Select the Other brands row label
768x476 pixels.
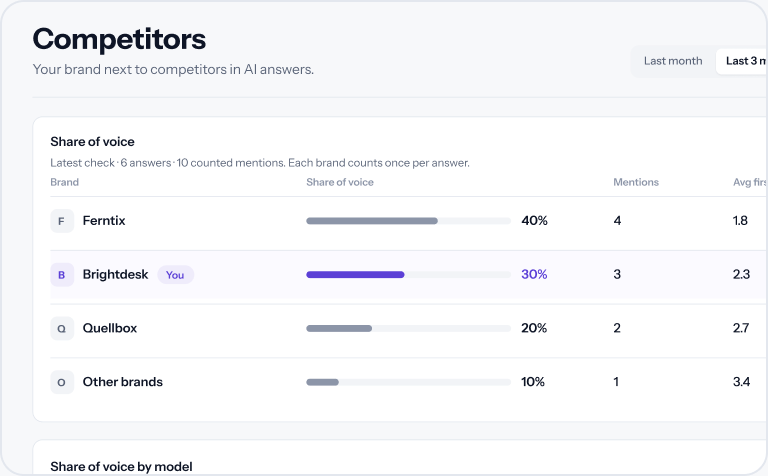(122, 382)
